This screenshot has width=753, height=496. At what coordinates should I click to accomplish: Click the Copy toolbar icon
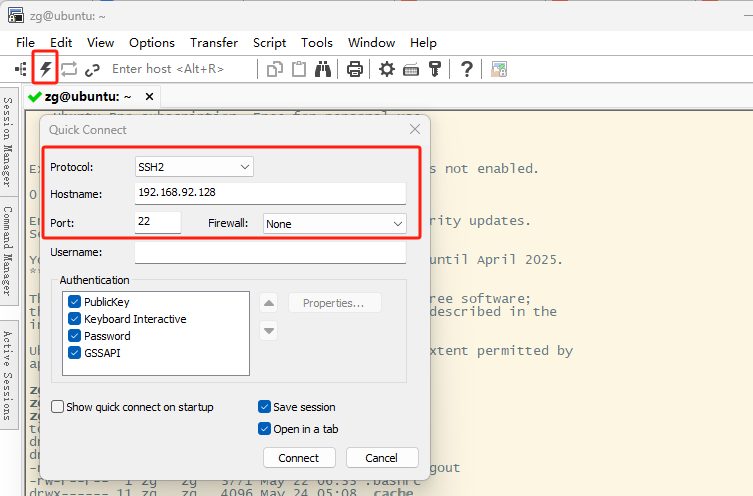[275, 69]
